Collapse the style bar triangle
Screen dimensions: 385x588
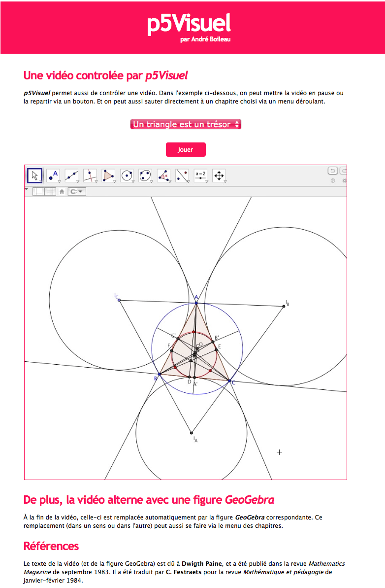(x=27, y=189)
